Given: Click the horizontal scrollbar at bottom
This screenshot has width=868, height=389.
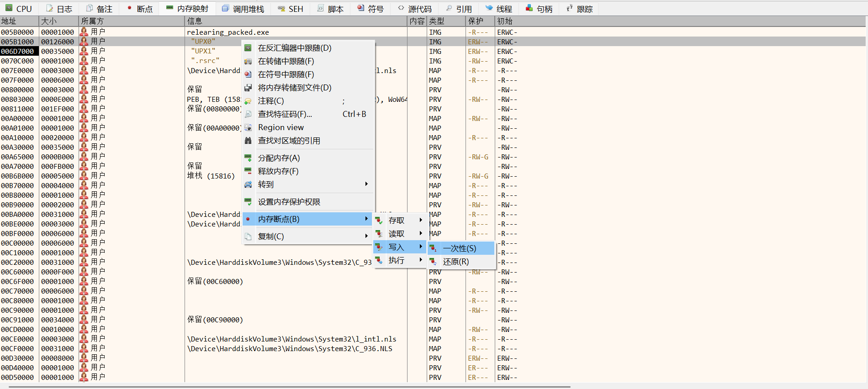Looking at the screenshot, I should pyautogui.click(x=290, y=387).
